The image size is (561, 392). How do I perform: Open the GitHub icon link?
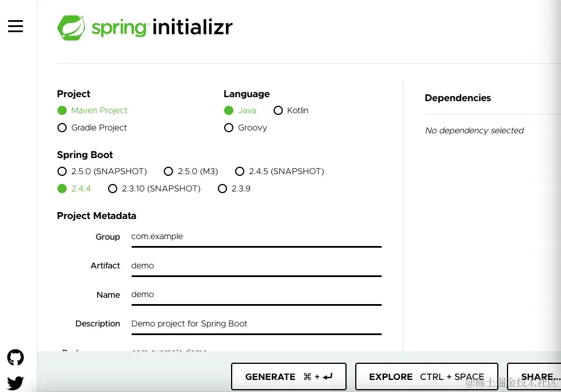pos(16,358)
